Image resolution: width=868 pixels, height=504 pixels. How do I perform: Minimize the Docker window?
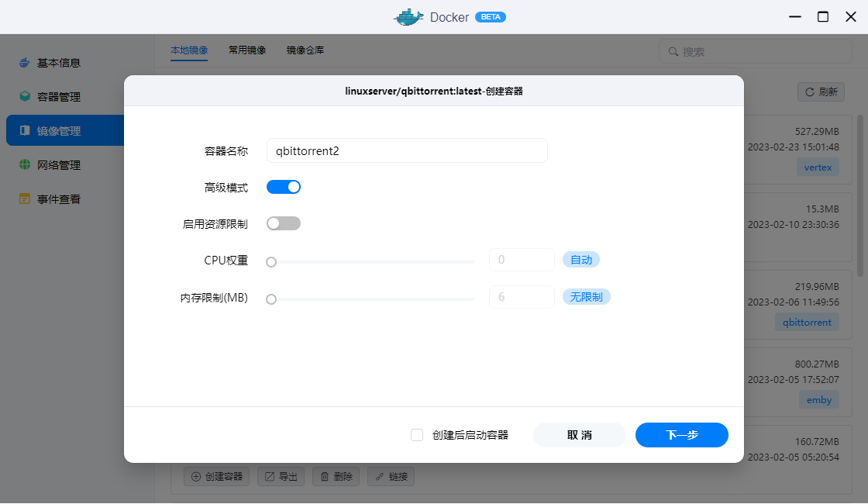(x=795, y=16)
